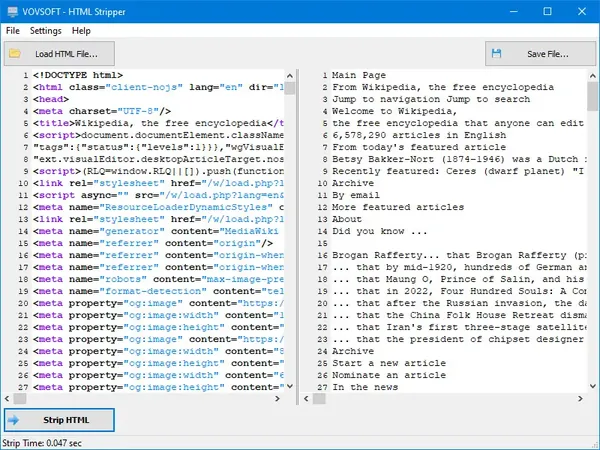Click down arrow of HTML source vertical scrollbar

click(x=290, y=386)
